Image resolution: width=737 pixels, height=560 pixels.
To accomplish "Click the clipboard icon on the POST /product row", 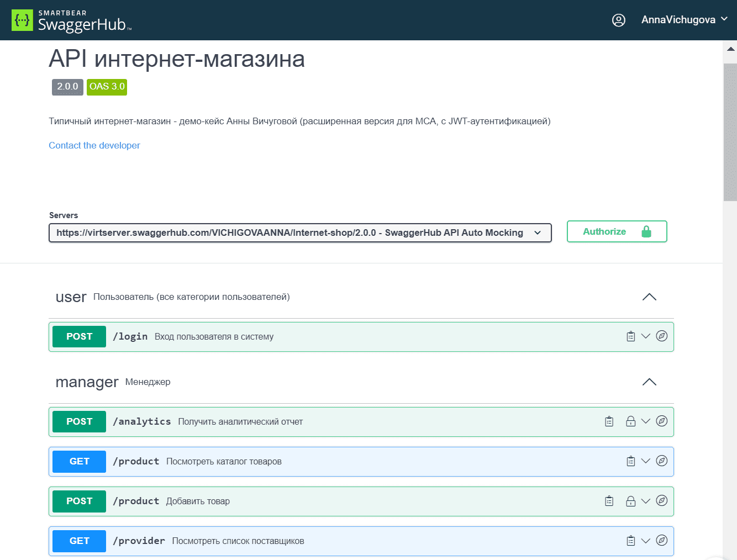I will (x=609, y=501).
